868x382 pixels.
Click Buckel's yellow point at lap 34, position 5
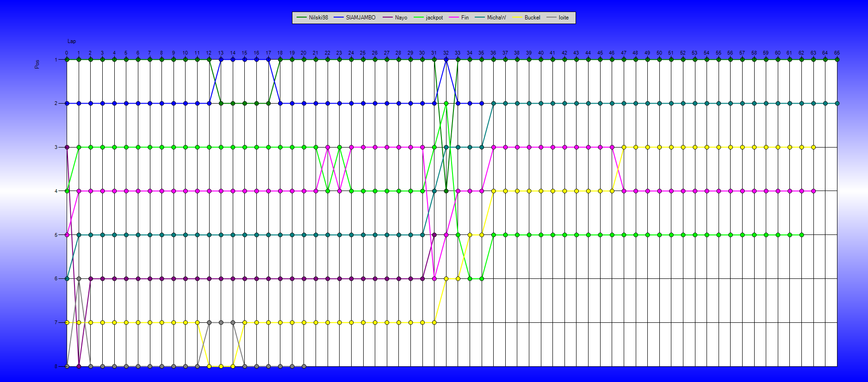click(470, 235)
